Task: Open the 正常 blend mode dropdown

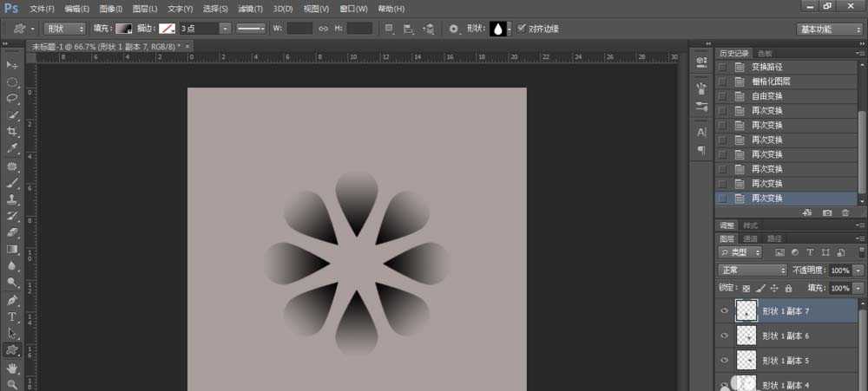Action: pyautogui.click(x=753, y=270)
